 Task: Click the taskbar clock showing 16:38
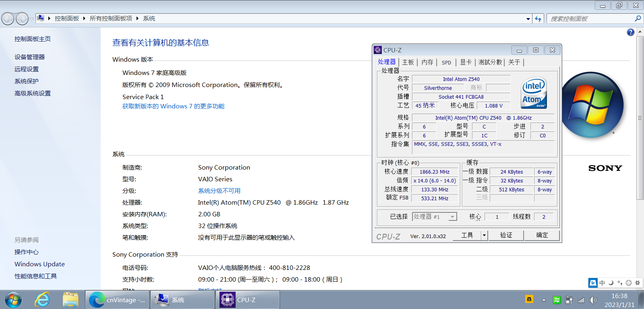tap(619, 300)
